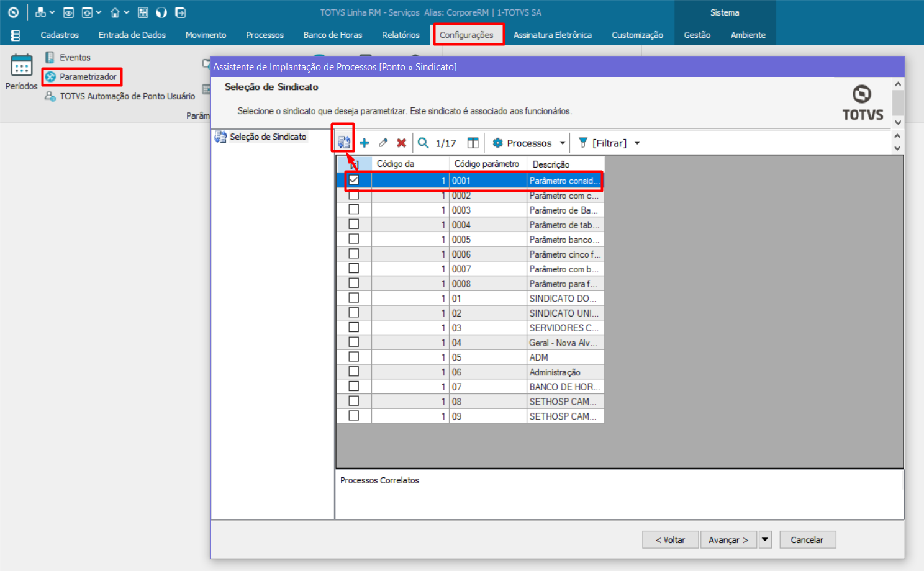Viewport: 924px width, 571px height.
Task: Open Períodos calendar icon in ribbon
Action: pos(22,66)
